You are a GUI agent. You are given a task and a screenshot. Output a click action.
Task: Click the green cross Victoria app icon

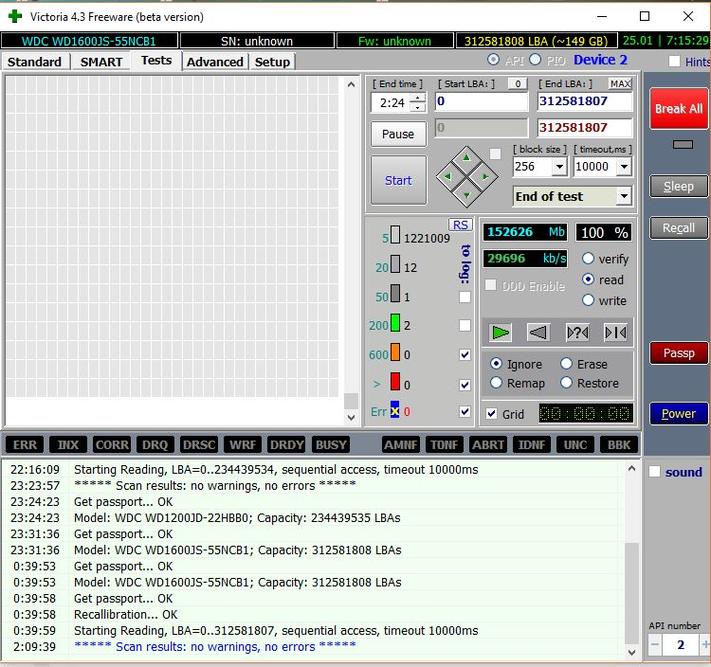click(x=15, y=17)
